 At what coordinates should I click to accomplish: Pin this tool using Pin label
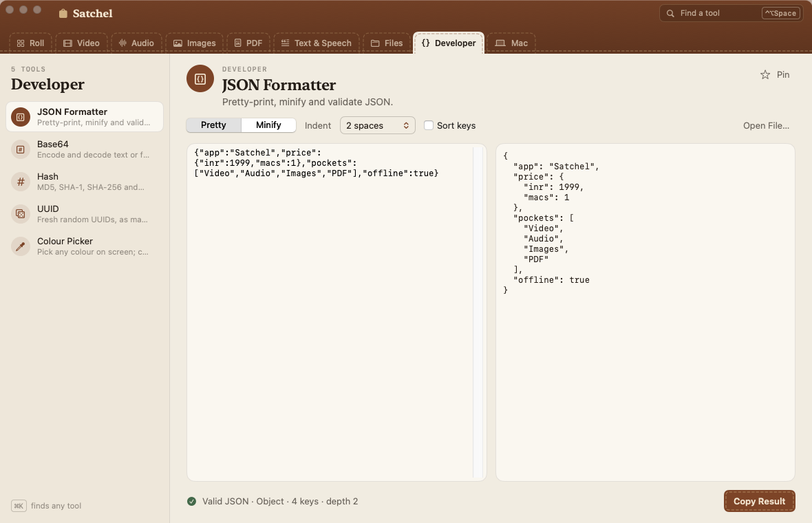[x=783, y=75]
